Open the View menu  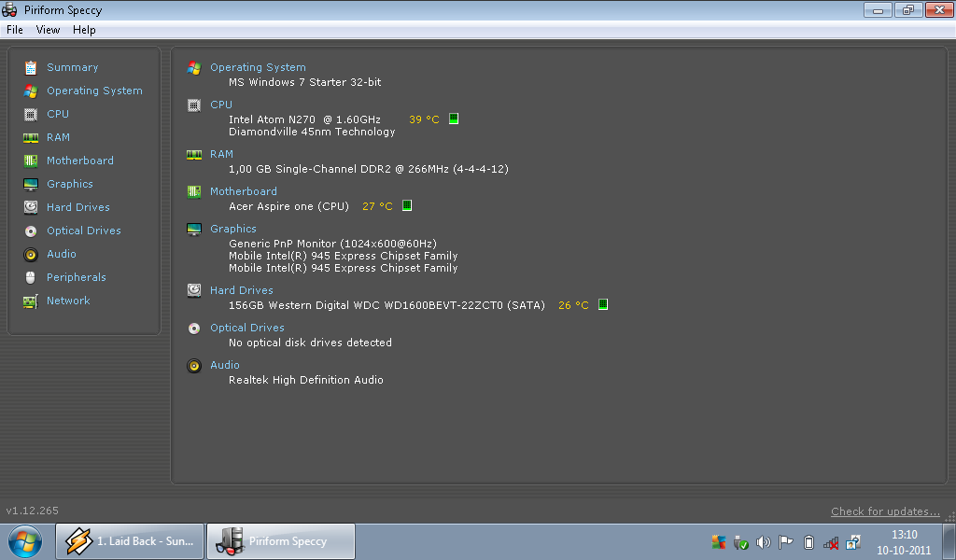click(x=48, y=30)
